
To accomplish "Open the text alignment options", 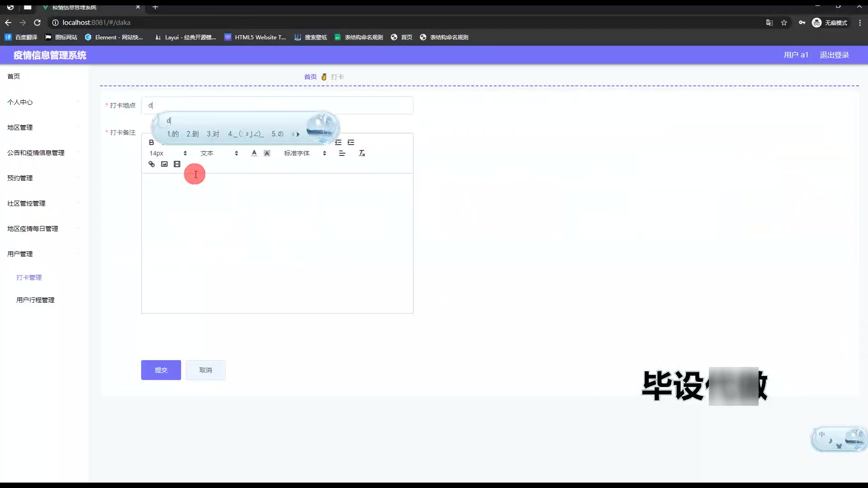I will [x=342, y=153].
